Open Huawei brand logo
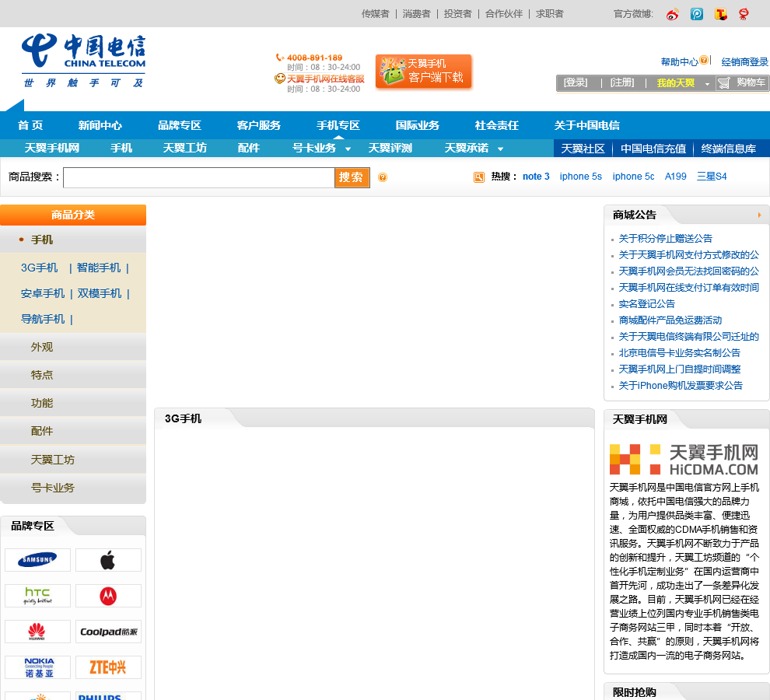 pyautogui.click(x=38, y=632)
